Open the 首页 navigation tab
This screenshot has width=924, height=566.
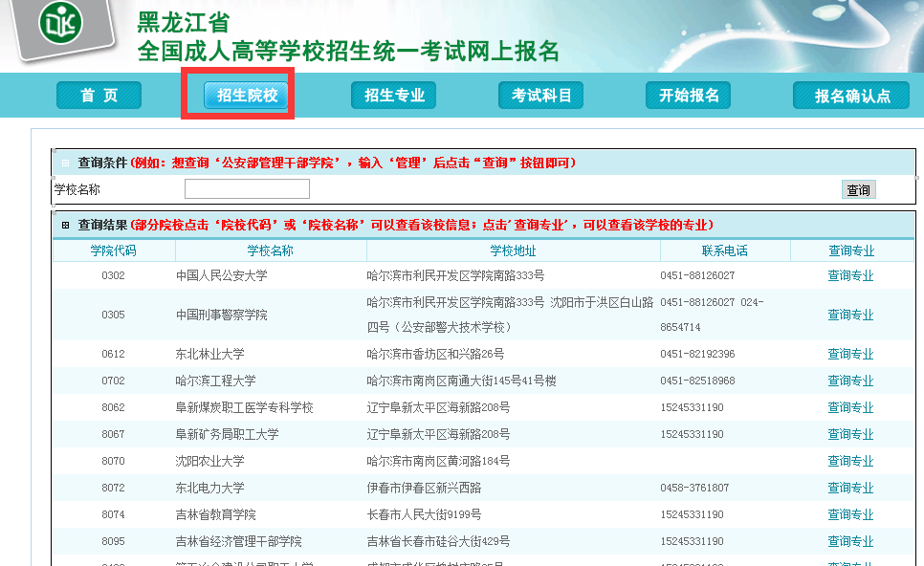[99, 96]
